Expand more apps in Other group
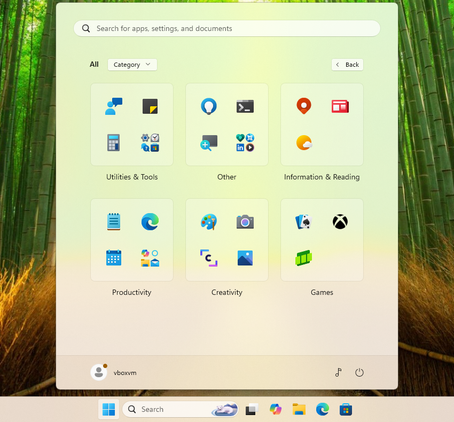This screenshot has width=454, height=422. (x=245, y=143)
